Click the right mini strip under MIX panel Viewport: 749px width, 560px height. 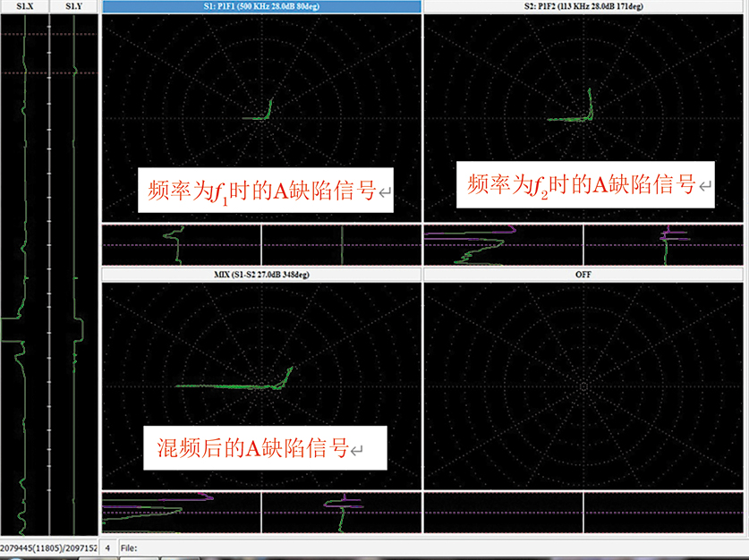[x=341, y=513]
